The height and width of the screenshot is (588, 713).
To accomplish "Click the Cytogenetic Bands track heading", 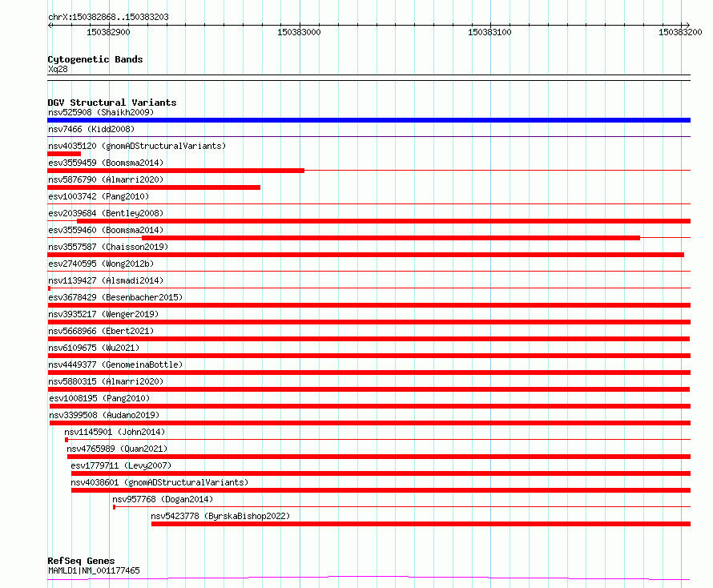I will (x=95, y=59).
